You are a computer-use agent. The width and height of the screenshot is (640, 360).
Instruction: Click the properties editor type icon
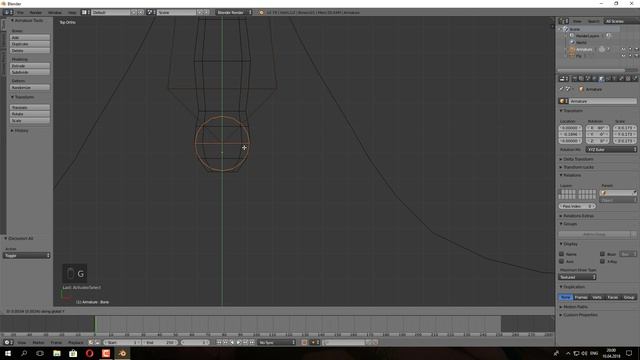click(564, 79)
